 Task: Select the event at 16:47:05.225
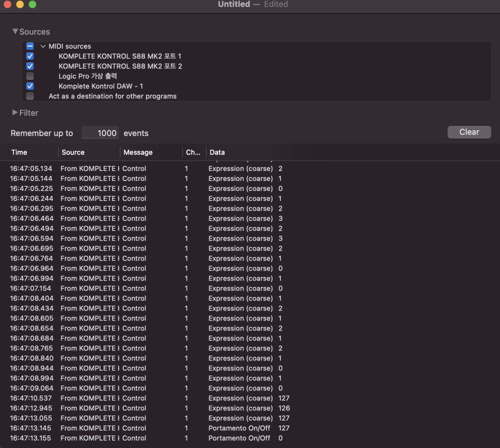click(x=250, y=188)
